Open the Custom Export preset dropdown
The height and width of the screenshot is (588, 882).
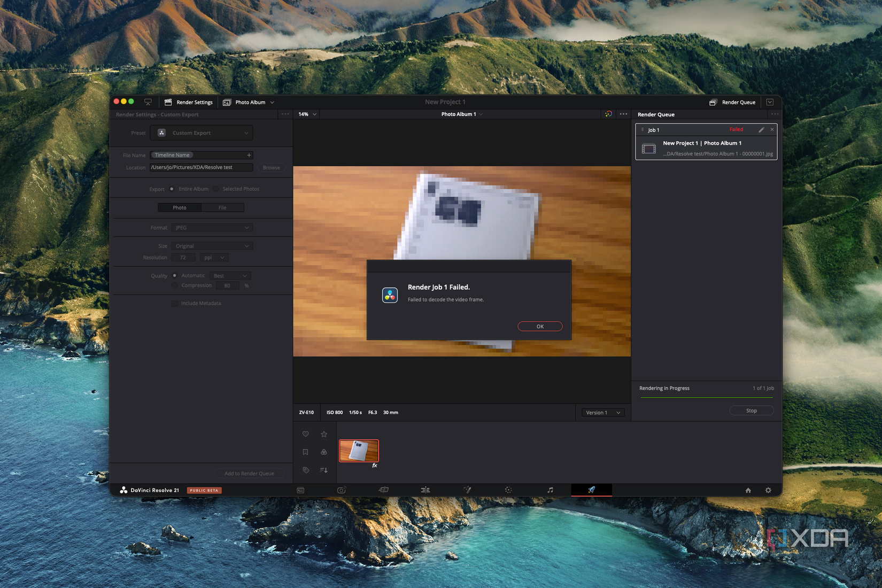click(x=202, y=133)
